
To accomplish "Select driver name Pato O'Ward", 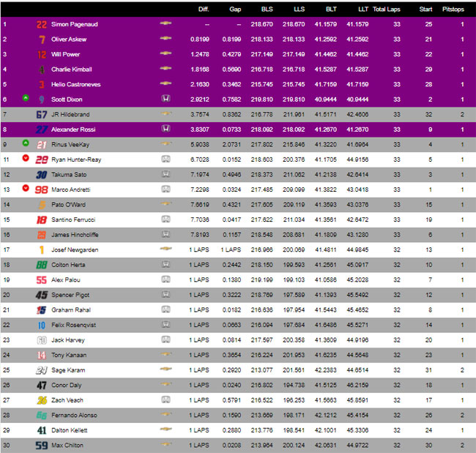I will [68, 205].
